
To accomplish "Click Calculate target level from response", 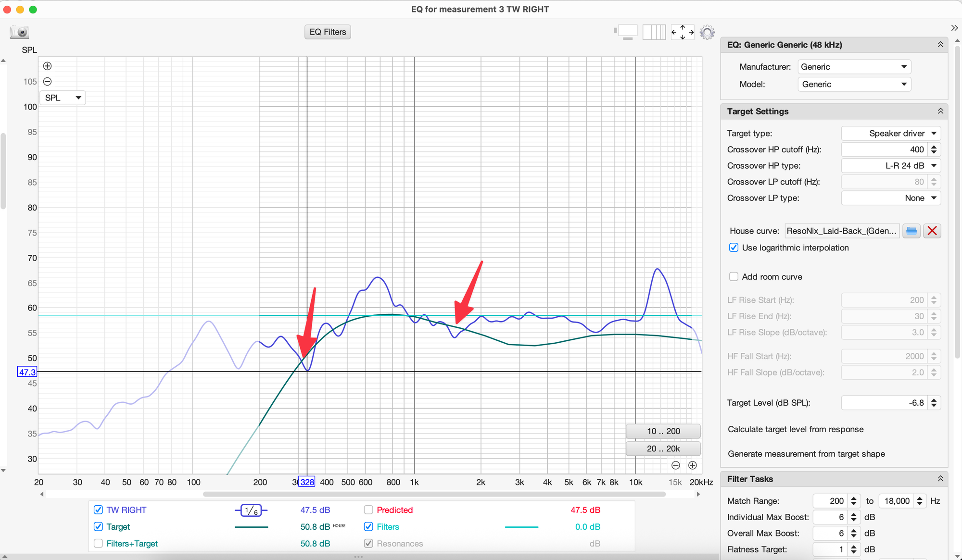I will tap(795, 430).
